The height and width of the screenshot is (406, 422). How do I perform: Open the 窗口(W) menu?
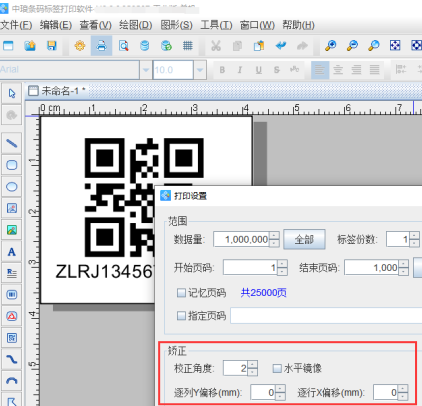pyautogui.click(x=257, y=25)
